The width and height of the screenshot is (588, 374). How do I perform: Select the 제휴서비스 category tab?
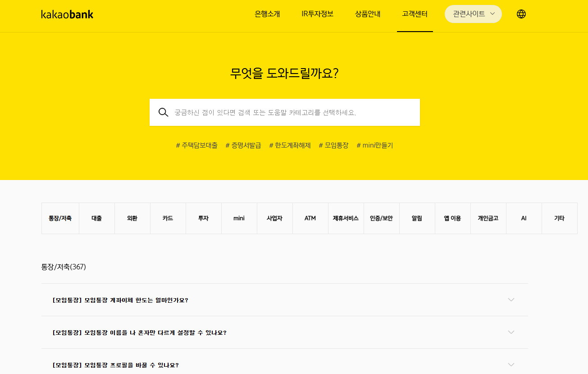tap(346, 218)
